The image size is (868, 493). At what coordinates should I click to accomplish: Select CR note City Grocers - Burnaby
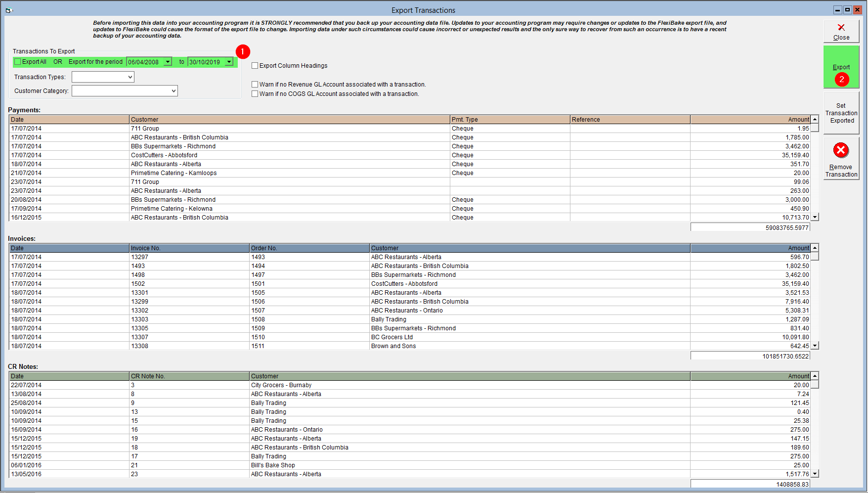(x=410, y=385)
